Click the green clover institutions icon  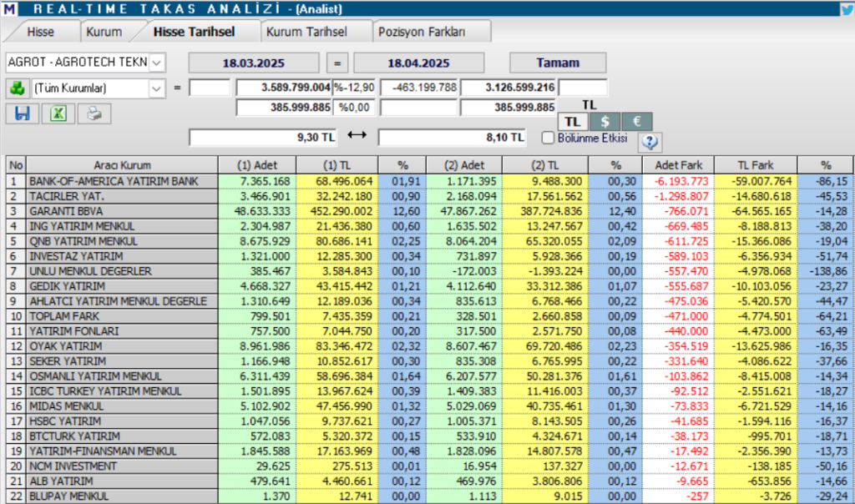tap(17, 88)
